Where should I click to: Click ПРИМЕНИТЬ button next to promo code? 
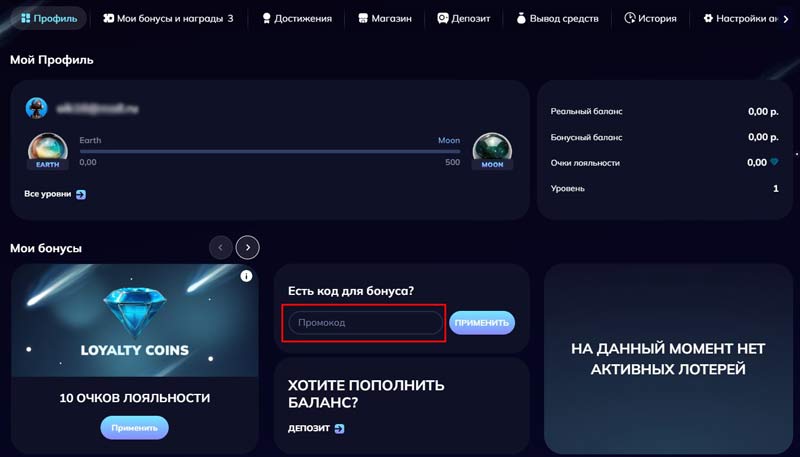tap(482, 323)
